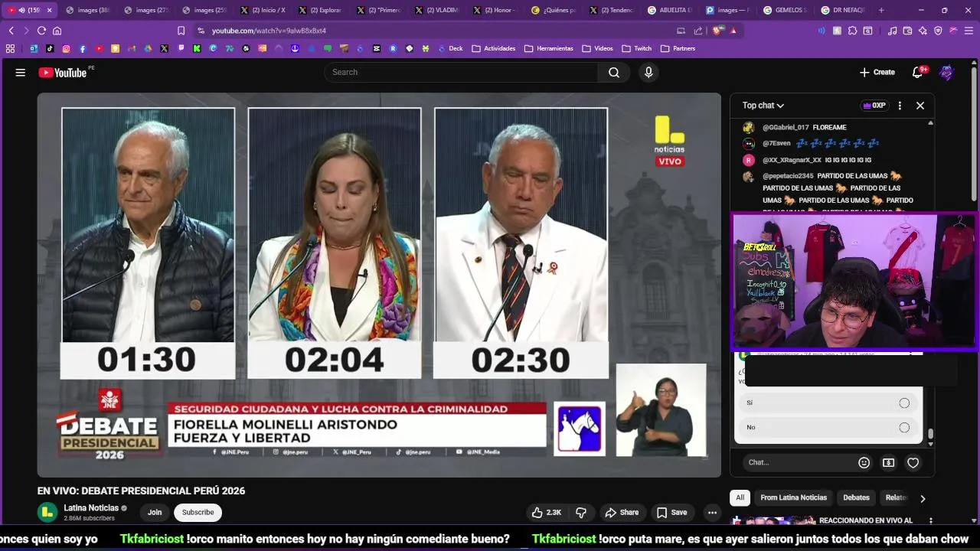Screen dimensions: 980x551
Task: Open the Deck bookmark
Action: [x=450, y=48]
